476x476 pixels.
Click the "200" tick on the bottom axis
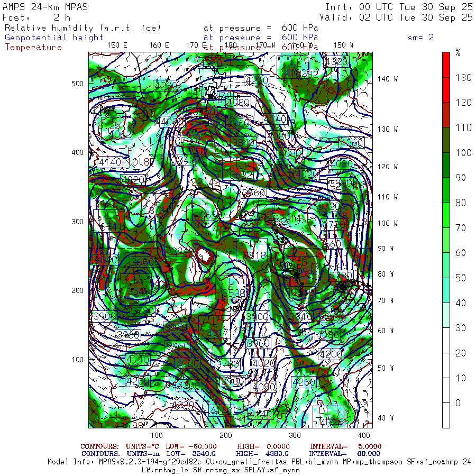pos(226,435)
